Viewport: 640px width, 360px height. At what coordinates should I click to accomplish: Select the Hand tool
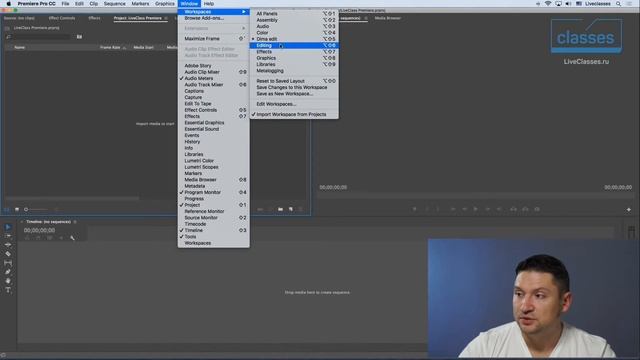8,281
